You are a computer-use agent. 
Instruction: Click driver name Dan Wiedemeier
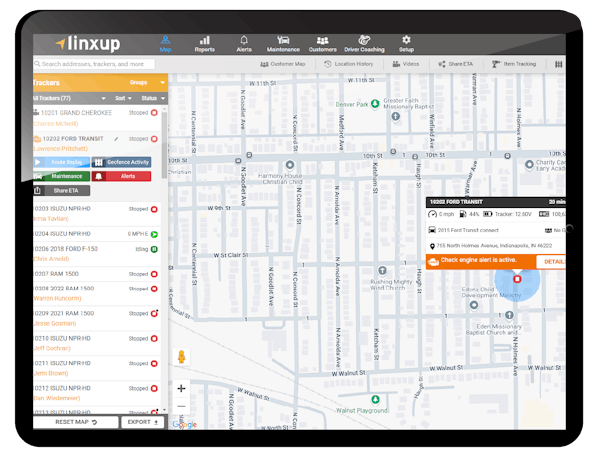57,398
